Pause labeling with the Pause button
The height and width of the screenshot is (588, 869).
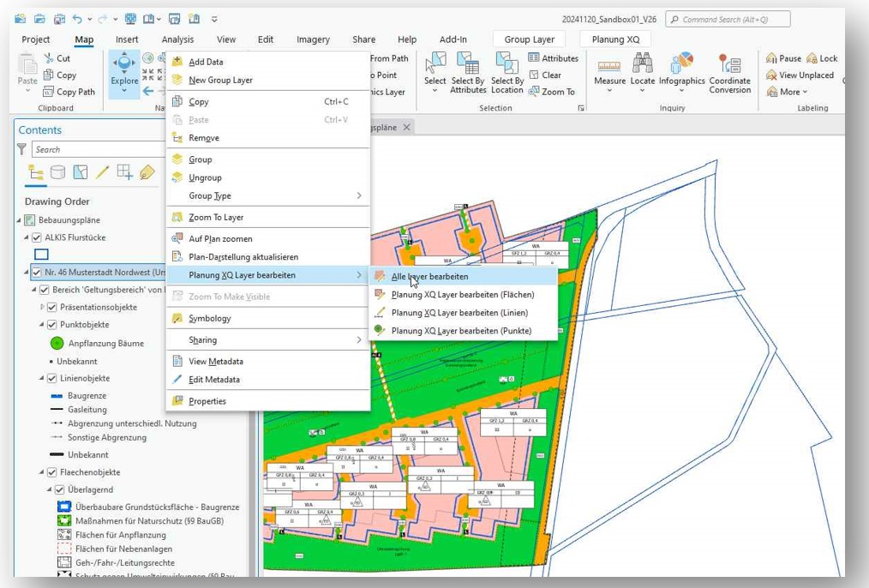tap(783, 58)
